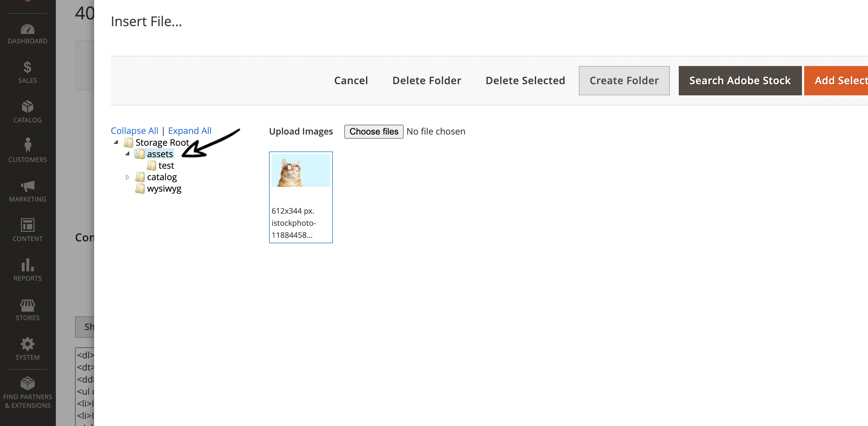Collapse the Storage Root tree node
Screen dimensions: 868x426
point(116,143)
